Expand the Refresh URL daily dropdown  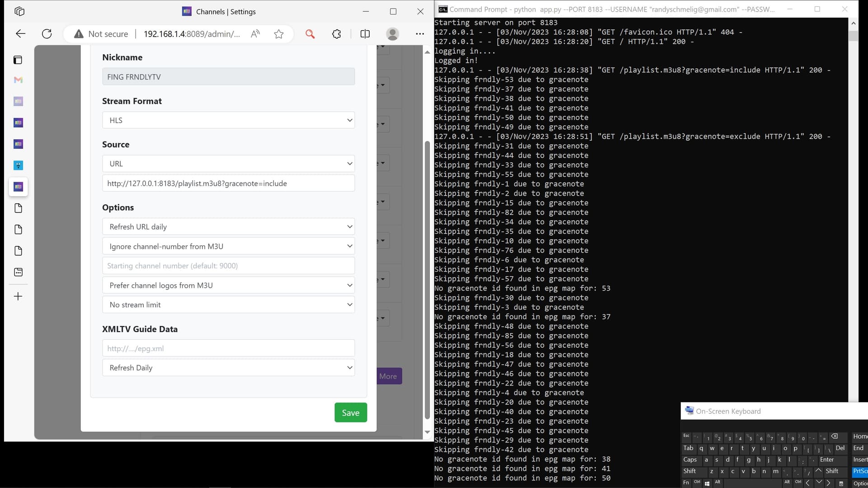point(228,227)
